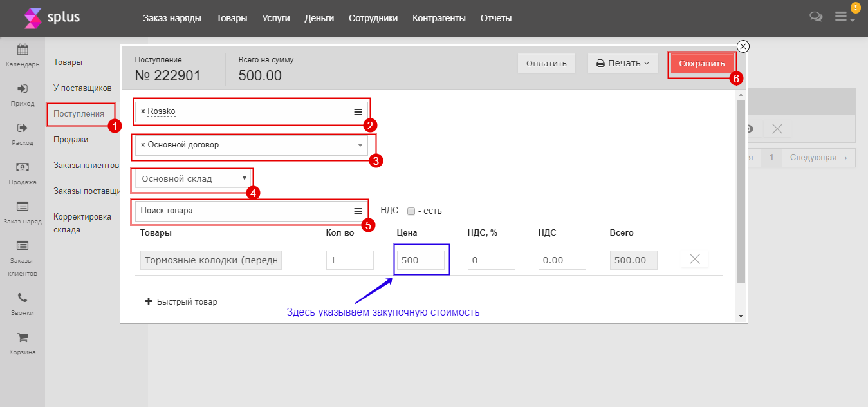868x407 pixels.
Task: Click the Сохранить button
Action: pyautogui.click(x=702, y=63)
